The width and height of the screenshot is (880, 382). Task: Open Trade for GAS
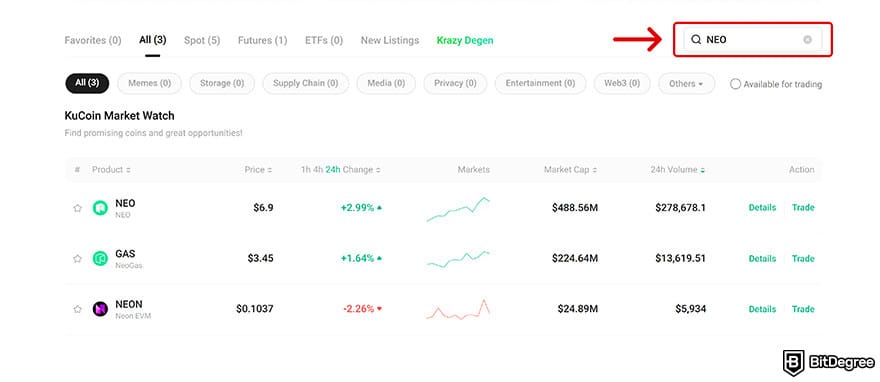point(803,259)
